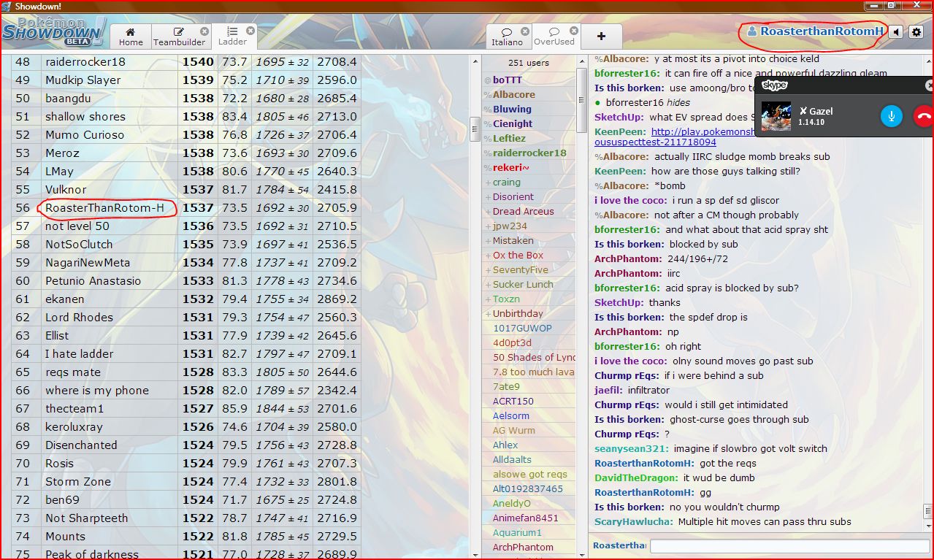Image resolution: width=934 pixels, height=560 pixels.
Task: Close the Ladder tab with its X
Action: (x=250, y=31)
